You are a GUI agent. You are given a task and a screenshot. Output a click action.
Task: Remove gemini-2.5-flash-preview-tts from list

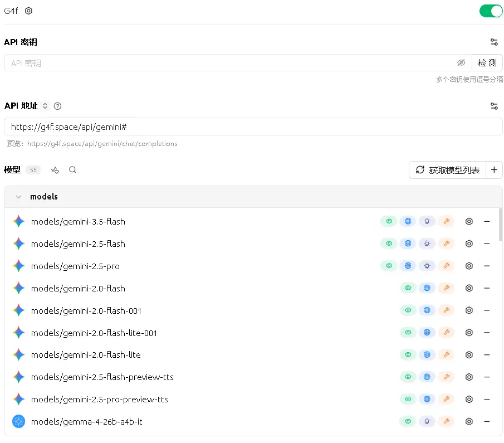[487, 377]
